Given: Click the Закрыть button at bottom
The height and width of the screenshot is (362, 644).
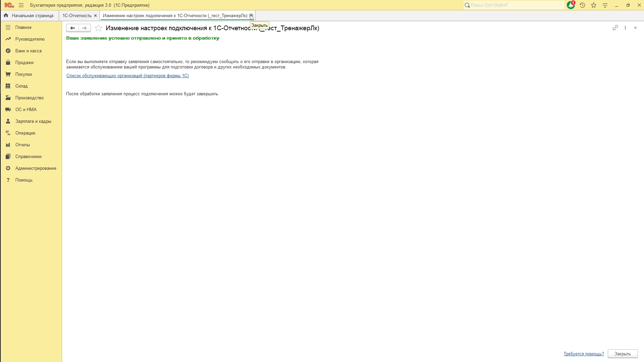Looking at the screenshot, I should pyautogui.click(x=623, y=354).
